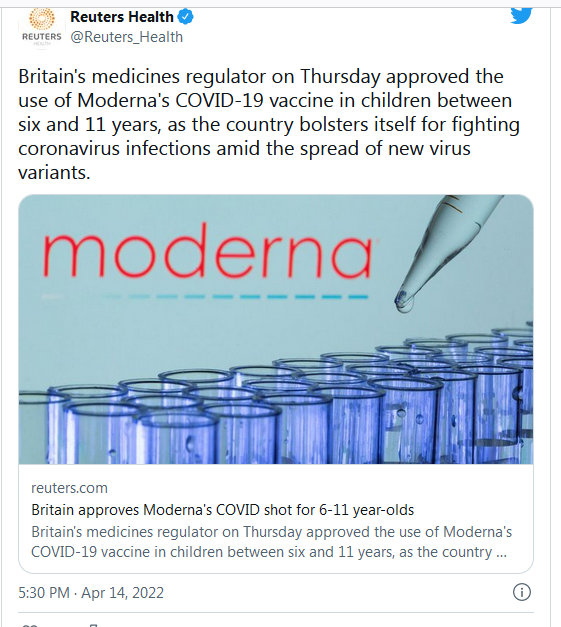The width and height of the screenshot is (561, 627).
Task: Like the tweet with the heart icon
Action: click(x=30, y=625)
